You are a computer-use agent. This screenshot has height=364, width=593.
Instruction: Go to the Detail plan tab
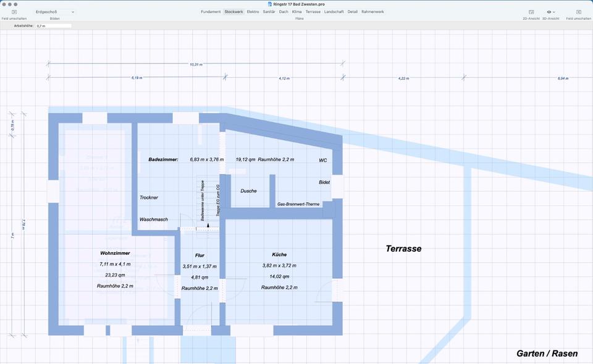point(352,12)
